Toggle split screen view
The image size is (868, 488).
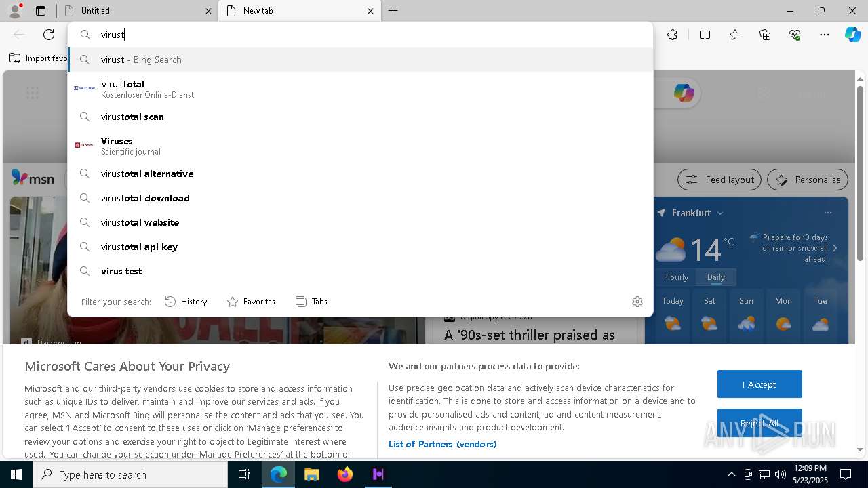[x=705, y=35]
